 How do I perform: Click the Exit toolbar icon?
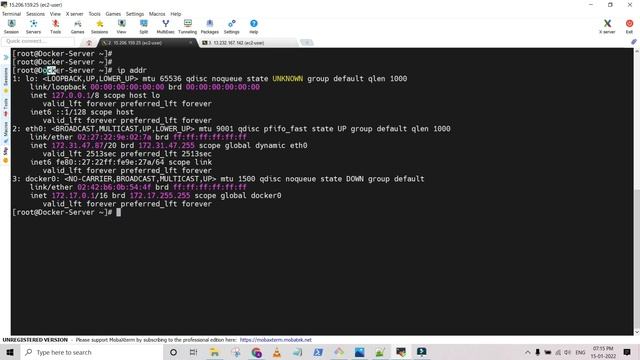pyautogui.click(x=629, y=27)
